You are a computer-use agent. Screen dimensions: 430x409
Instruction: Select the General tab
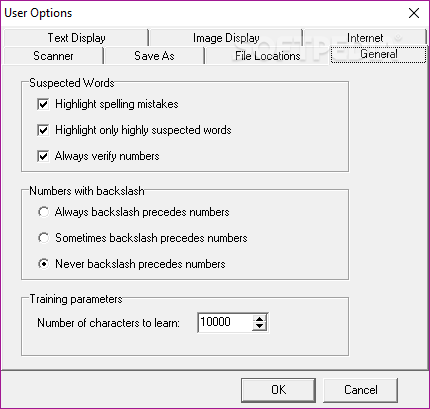[x=379, y=54]
